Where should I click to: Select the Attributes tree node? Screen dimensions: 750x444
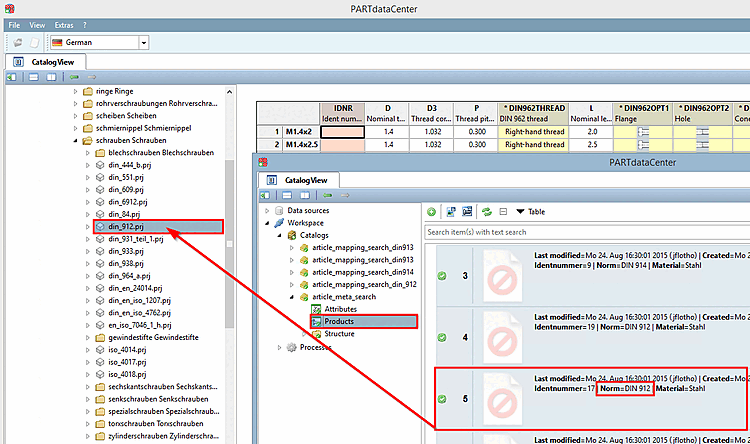coord(341,309)
